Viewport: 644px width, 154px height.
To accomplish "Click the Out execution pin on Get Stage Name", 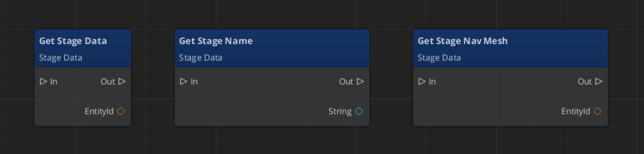I will (x=360, y=81).
